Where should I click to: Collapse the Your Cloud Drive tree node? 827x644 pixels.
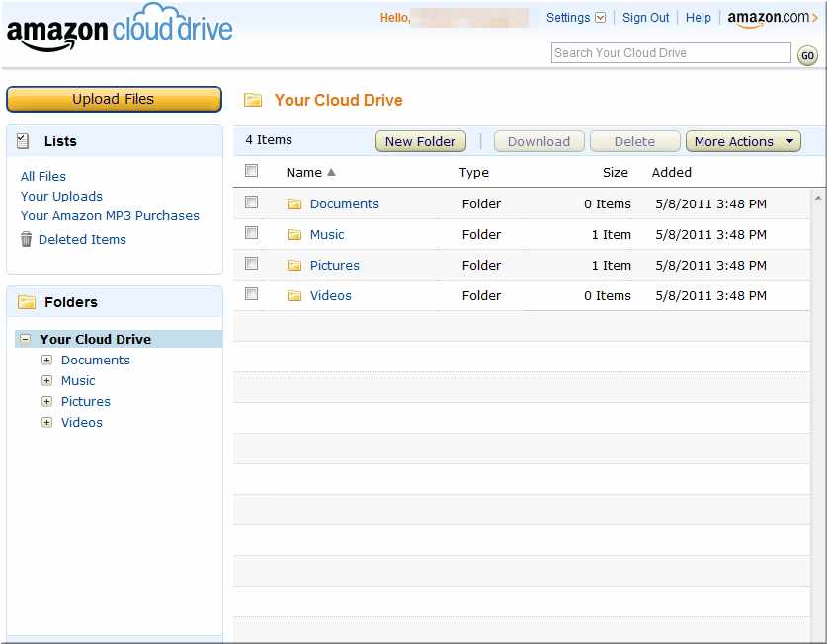click(25, 339)
